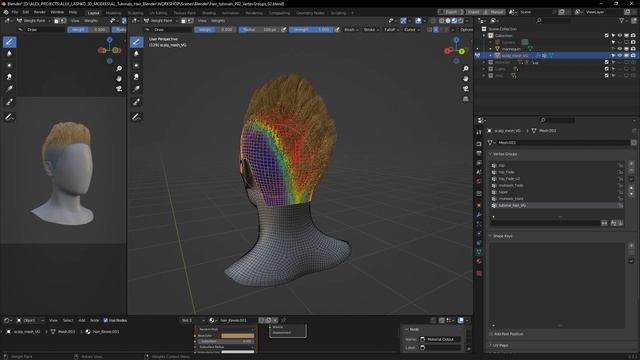
Task: Open the Node menu in shader editor header
Action: click(x=94, y=320)
